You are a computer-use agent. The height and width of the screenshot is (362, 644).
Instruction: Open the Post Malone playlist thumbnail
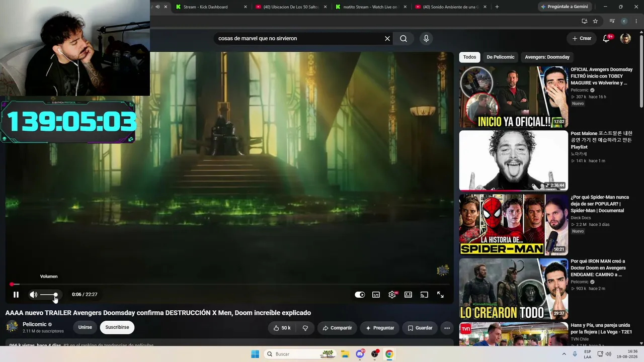513,161
